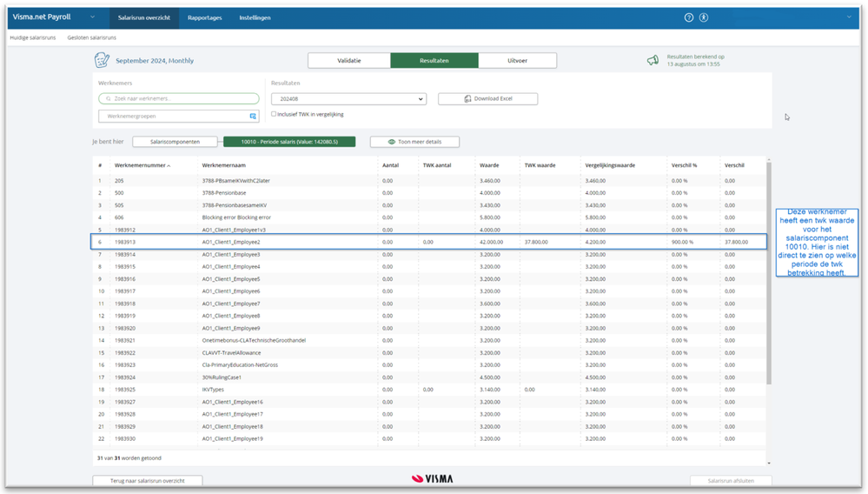The width and height of the screenshot is (868, 494).
Task: Select AO1_Client1_Employee16 row
Action: [429, 402]
